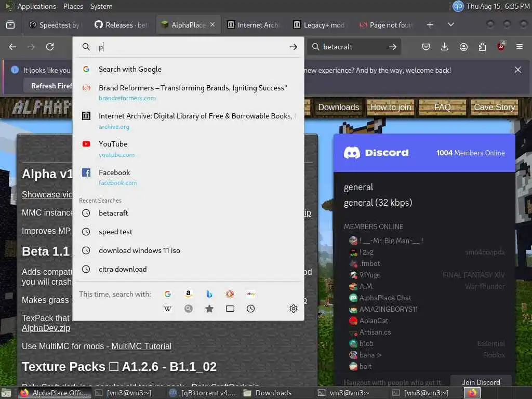This screenshot has width=532, height=399.
Task: Switch to the Legacy+ mod tab
Action: click(320, 25)
